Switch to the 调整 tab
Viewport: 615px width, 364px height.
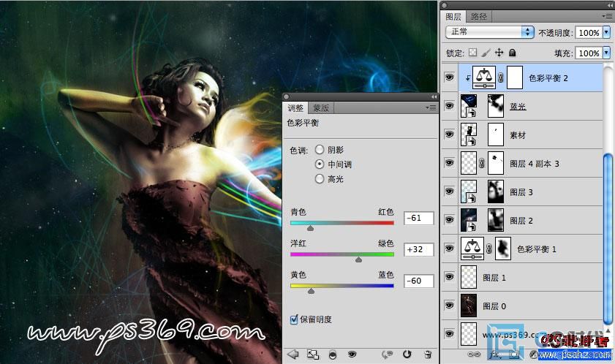tap(295, 108)
